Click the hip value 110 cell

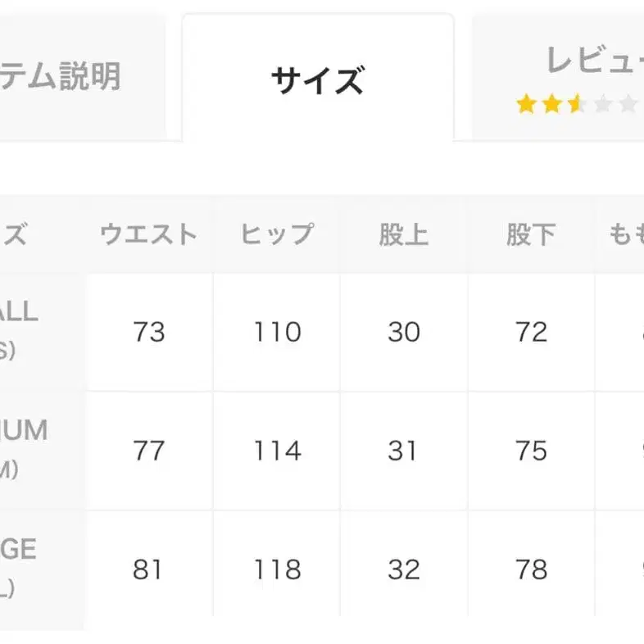pos(277,332)
